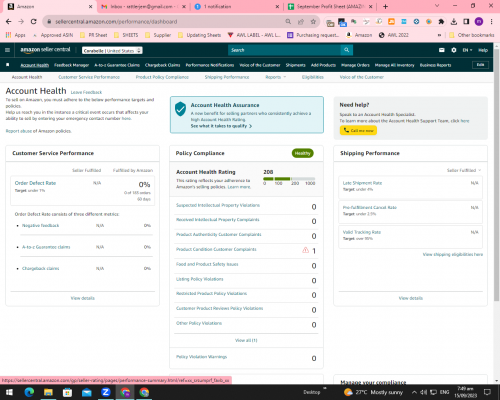Switch to the Inbox Gmail tab
The width and height of the screenshot is (500, 400).
(144, 7)
